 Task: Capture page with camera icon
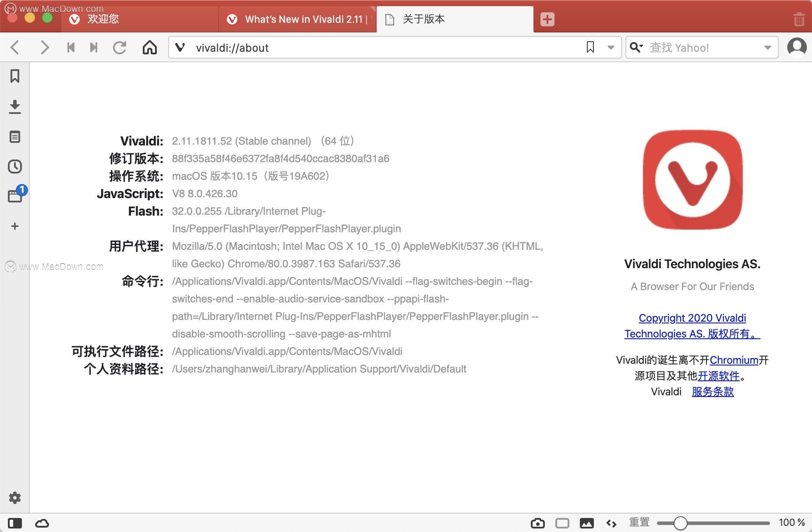pyautogui.click(x=538, y=523)
